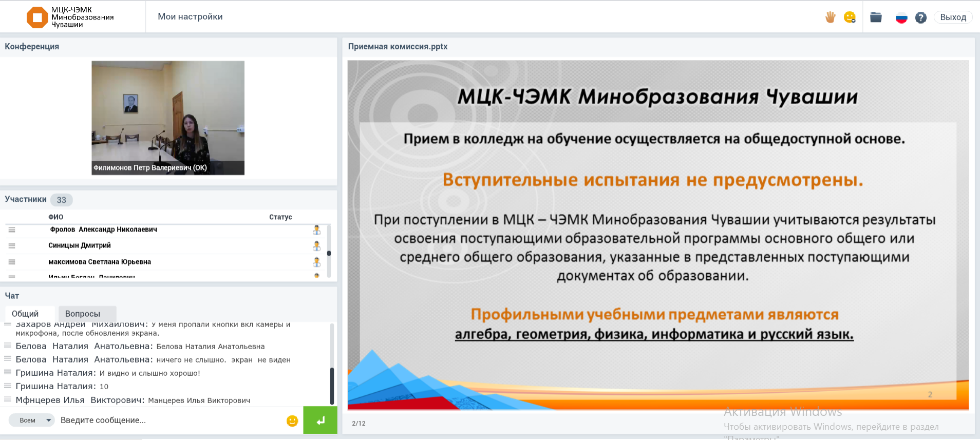Open the emoji status icon in header

coord(850,17)
